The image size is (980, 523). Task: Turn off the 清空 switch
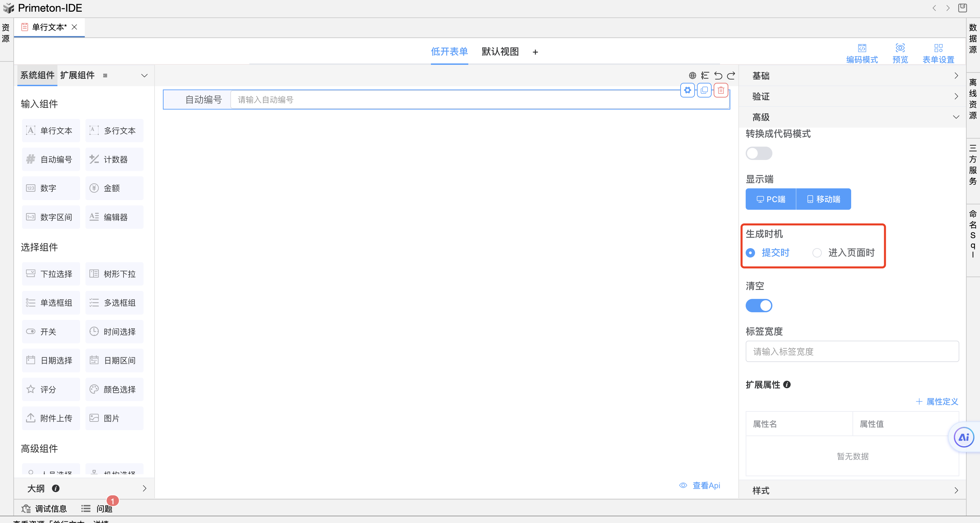(x=759, y=305)
